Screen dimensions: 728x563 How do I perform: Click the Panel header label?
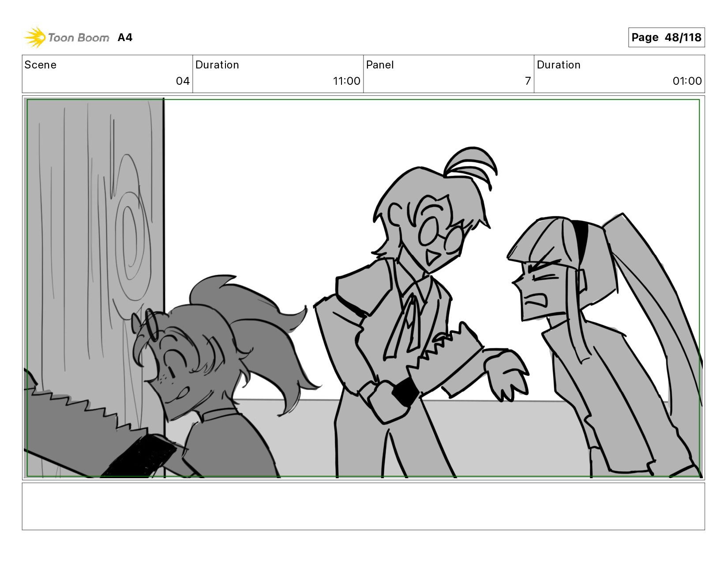380,65
